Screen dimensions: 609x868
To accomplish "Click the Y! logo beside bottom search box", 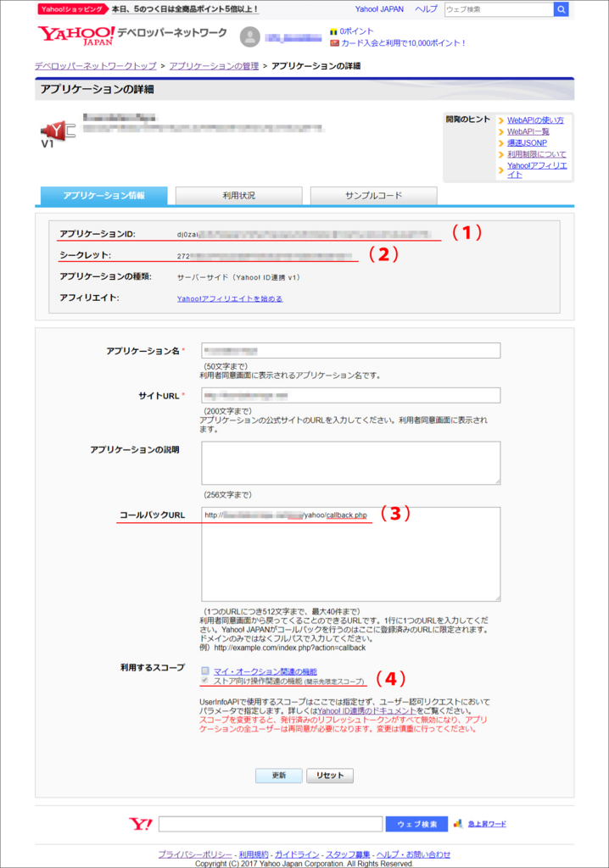I will 140,824.
